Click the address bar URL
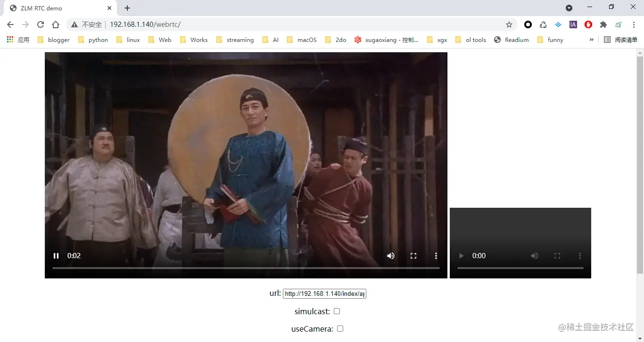Viewport: 644px width, 342px height. click(145, 24)
